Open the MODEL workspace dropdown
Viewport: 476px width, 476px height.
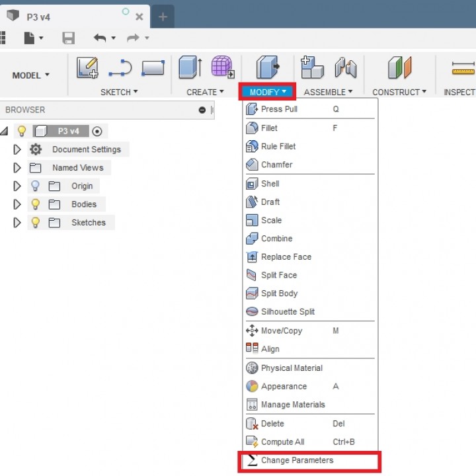tap(30, 75)
